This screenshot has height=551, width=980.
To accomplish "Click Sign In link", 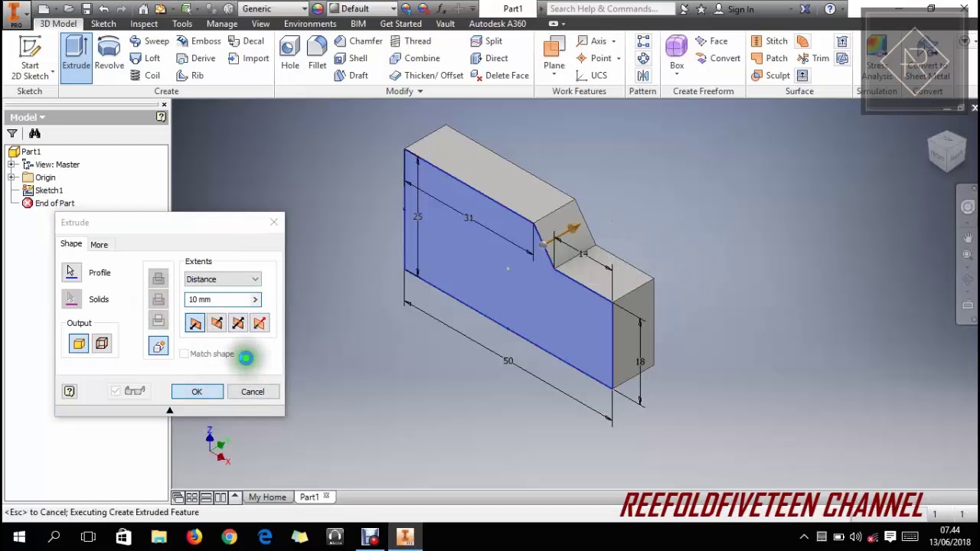I will pyautogui.click(x=740, y=9).
